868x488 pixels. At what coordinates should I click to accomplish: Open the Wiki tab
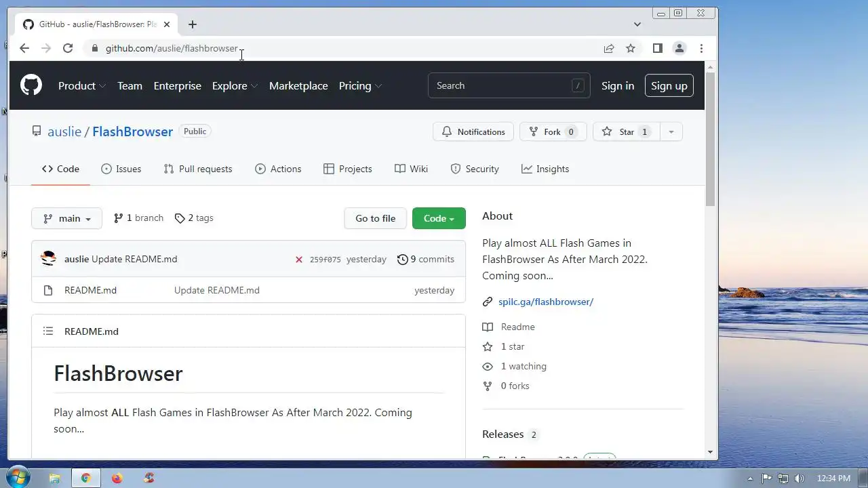pos(411,169)
